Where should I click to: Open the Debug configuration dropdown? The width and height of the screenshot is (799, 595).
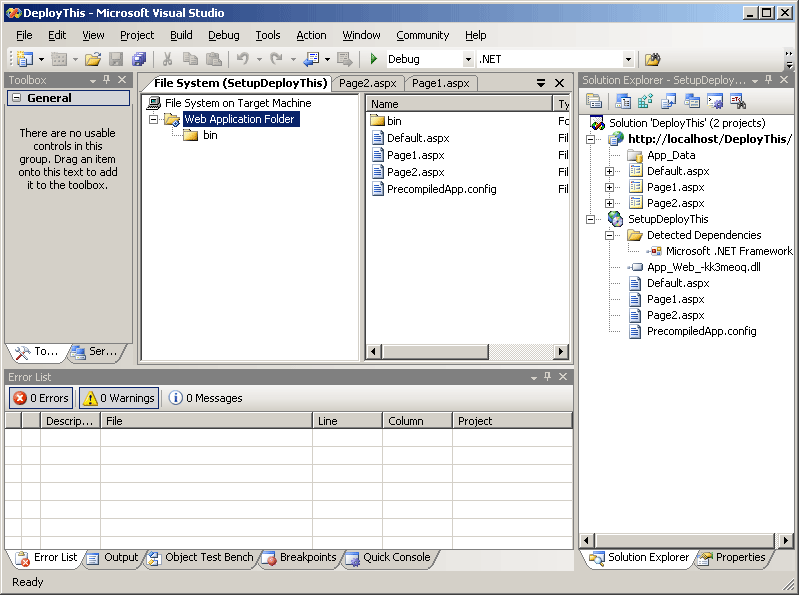[468, 60]
